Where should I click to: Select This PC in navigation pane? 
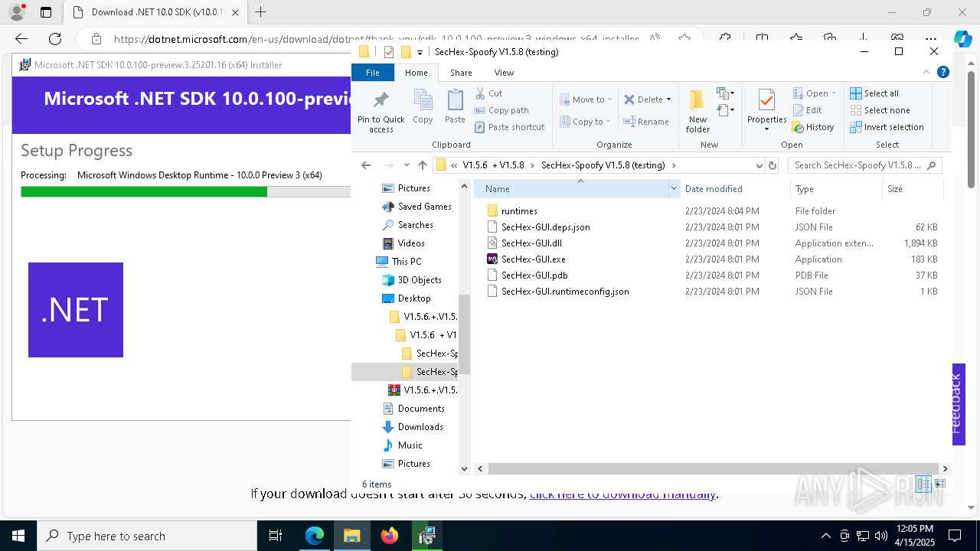[x=407, y=262]
